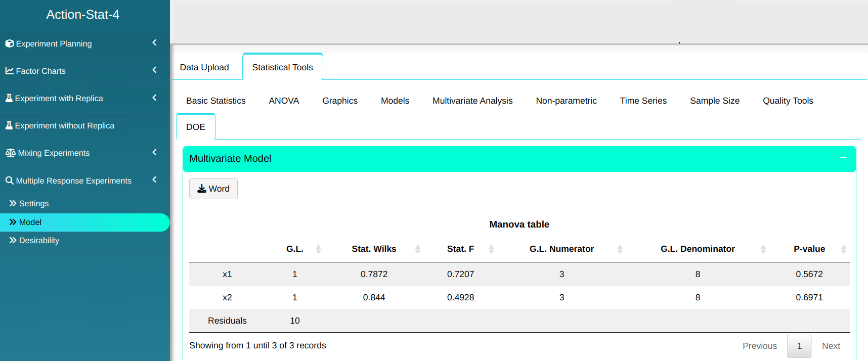Collapse the Multivariate Model panel with the minus icon
The image size is (868, 361).
click(843, 158)
